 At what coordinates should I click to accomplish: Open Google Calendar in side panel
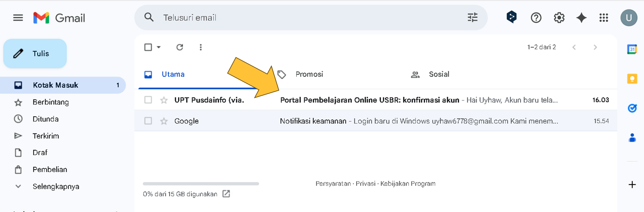[x=632, y=49]
